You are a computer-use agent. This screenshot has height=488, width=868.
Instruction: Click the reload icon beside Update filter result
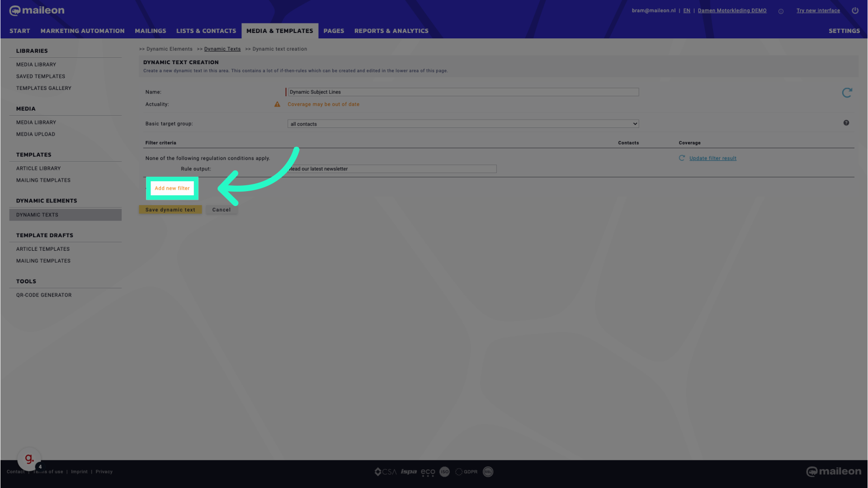tap(682, 158)
